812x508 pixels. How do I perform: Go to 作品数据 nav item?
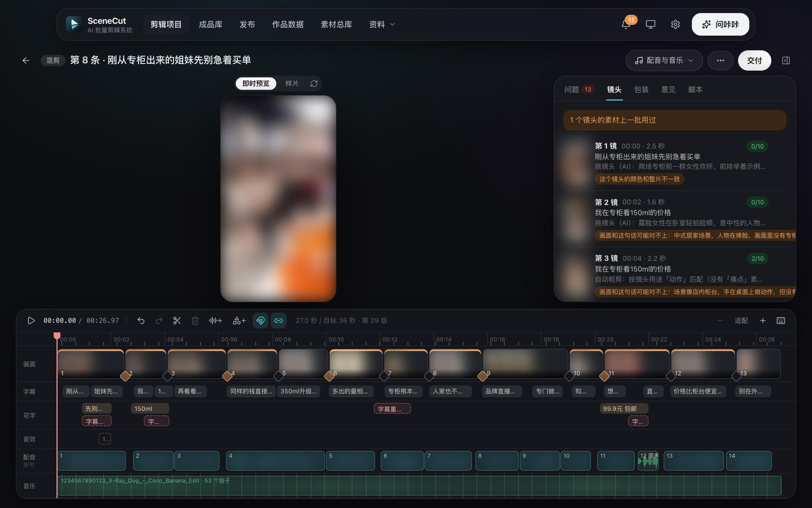[288, 24]
